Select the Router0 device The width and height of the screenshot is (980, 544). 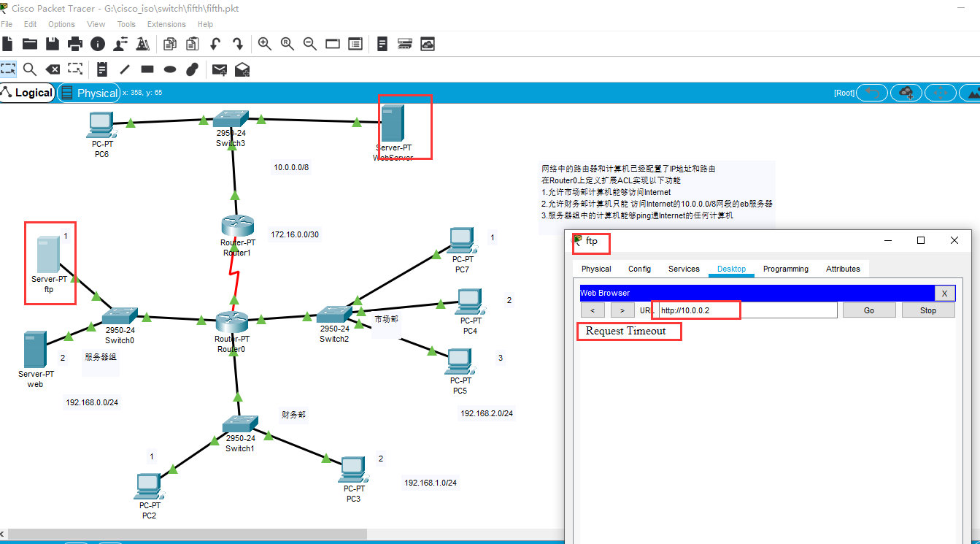(233, 323)
